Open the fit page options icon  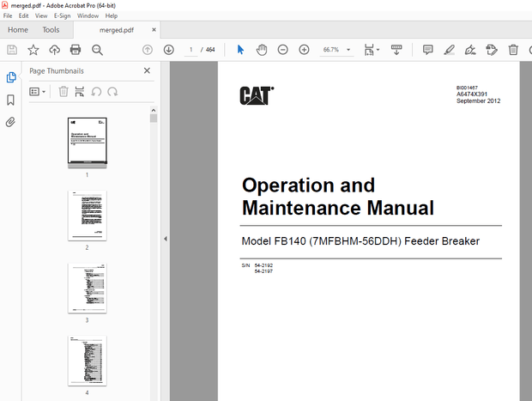pos(372,50)
